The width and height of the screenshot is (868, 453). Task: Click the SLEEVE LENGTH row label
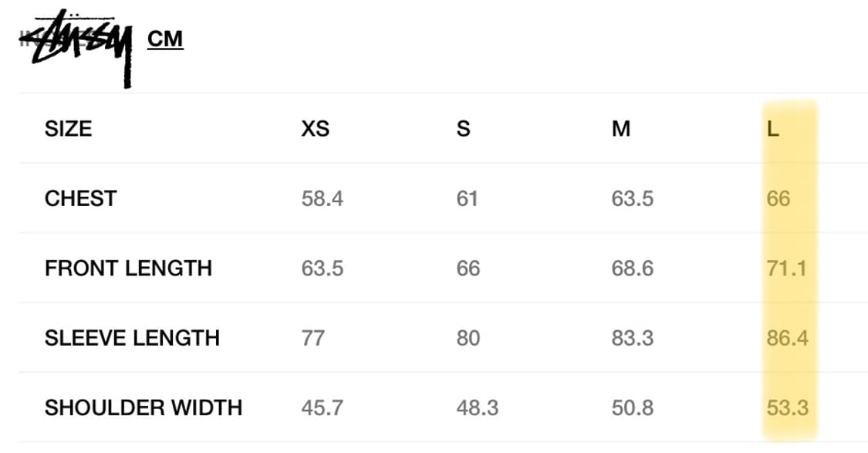point(132,338)
